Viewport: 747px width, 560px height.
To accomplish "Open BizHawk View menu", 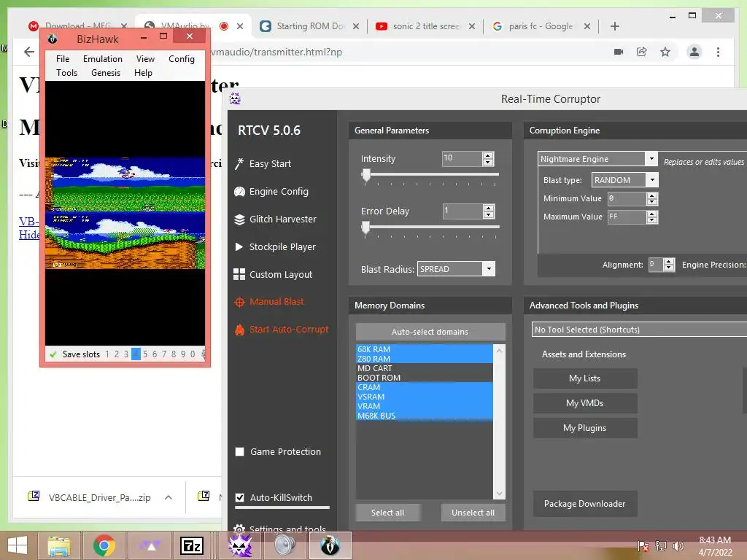I will pos(145,58).
